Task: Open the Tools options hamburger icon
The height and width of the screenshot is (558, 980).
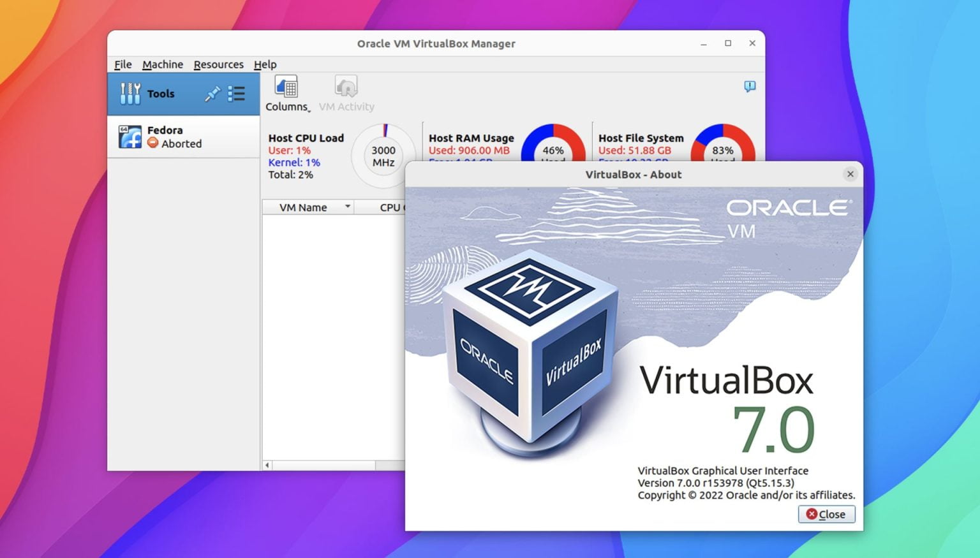Action: click(x=236, y=93)
